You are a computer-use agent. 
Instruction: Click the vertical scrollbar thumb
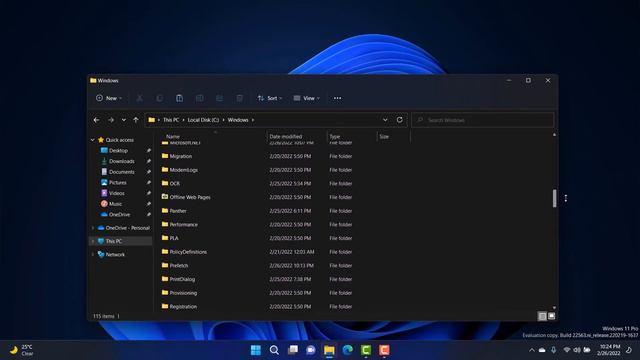click(x=554, y=198)
